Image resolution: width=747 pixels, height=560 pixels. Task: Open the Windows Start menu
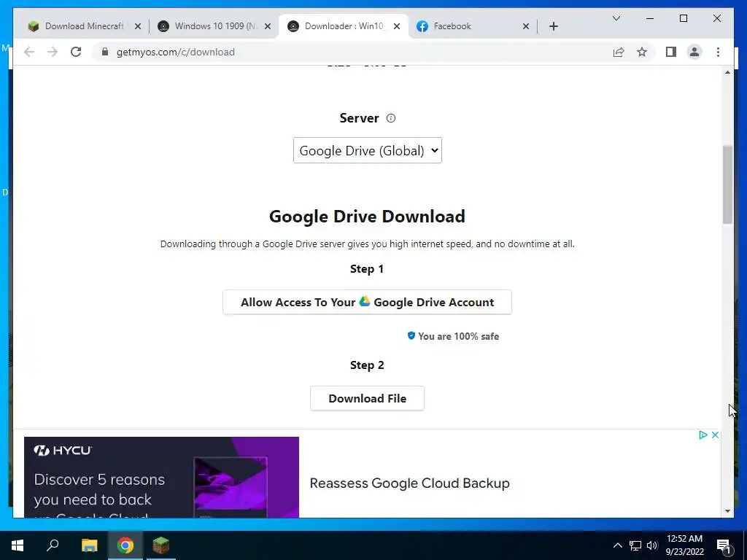pos(18,545)
